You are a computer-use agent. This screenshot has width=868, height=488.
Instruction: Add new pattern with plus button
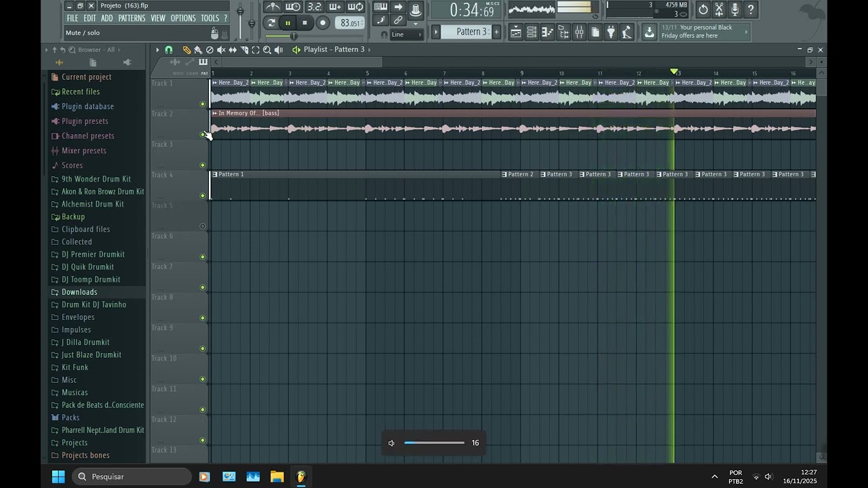coord(496,32)
